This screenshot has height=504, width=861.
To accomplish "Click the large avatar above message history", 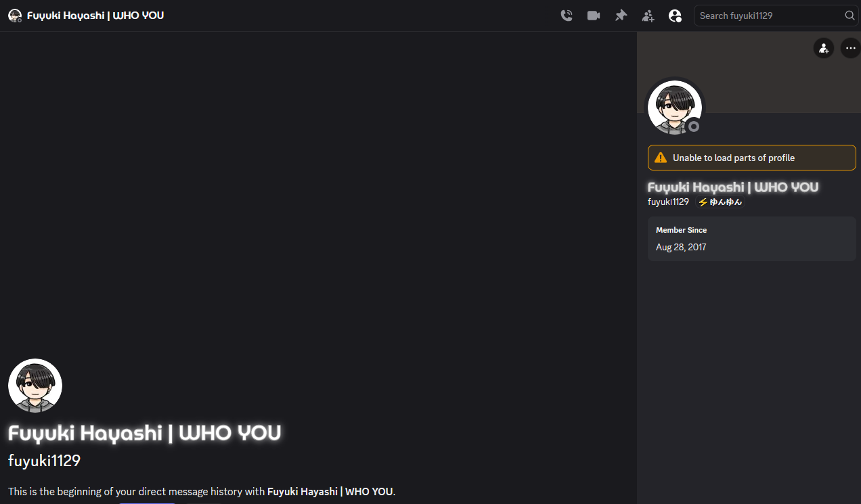I will pos(35,386).
